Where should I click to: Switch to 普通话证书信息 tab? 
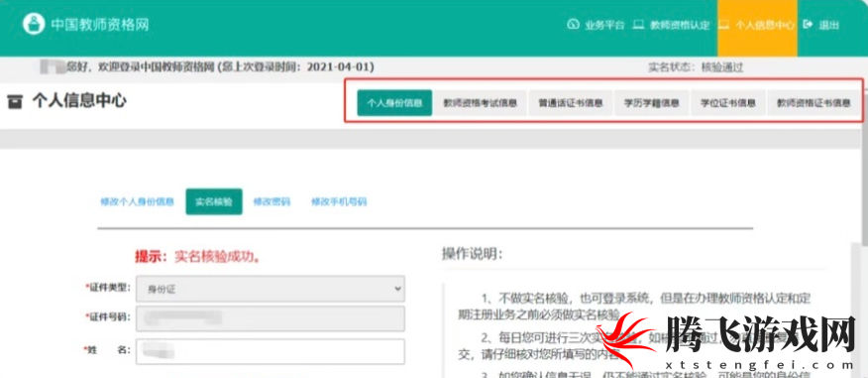pos(571,103)
